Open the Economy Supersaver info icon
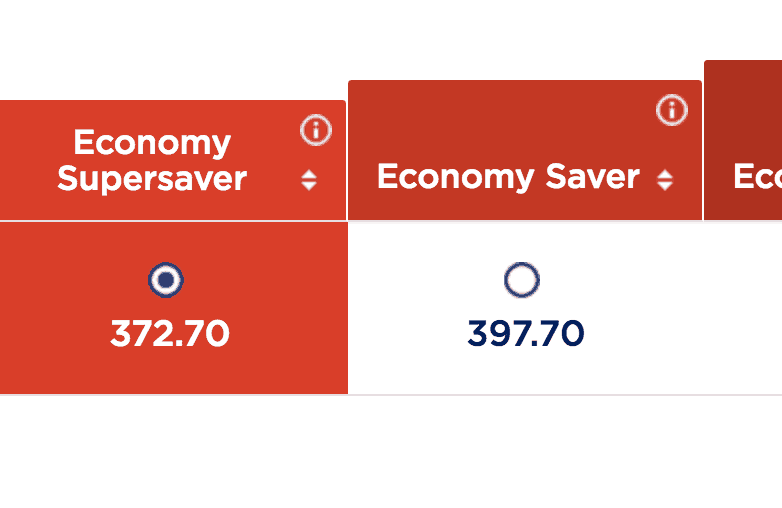Screen dimensions: 782x508 pyautogui.click(x=316, y=129)
